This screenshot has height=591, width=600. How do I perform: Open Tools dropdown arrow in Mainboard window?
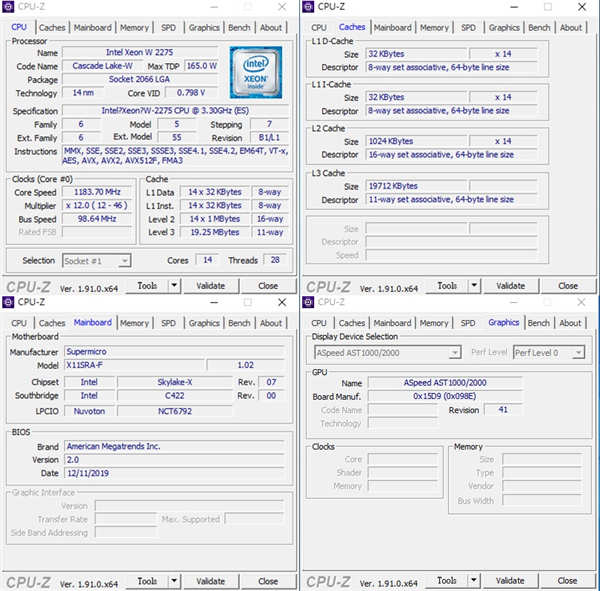[x=174, y=581]
